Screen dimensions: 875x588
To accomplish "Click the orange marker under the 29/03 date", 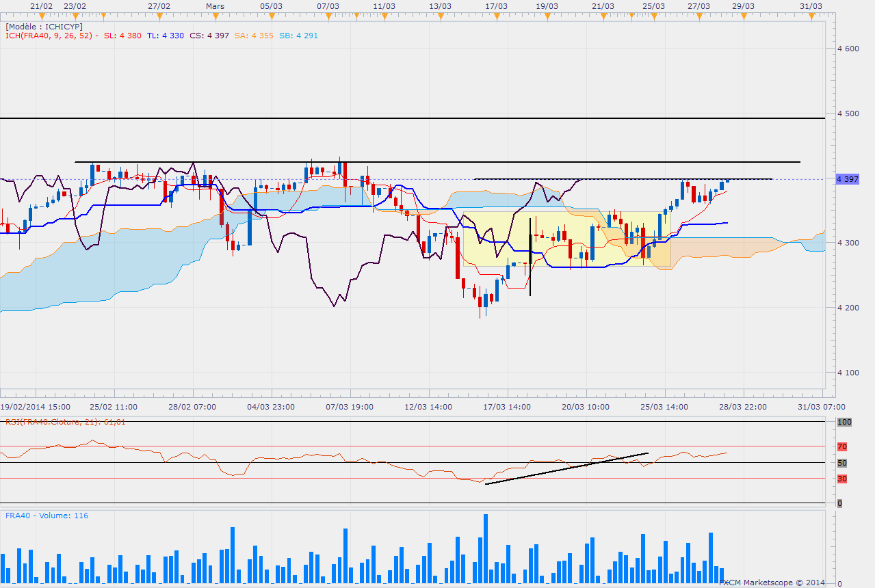I will [x=744, y=16].
